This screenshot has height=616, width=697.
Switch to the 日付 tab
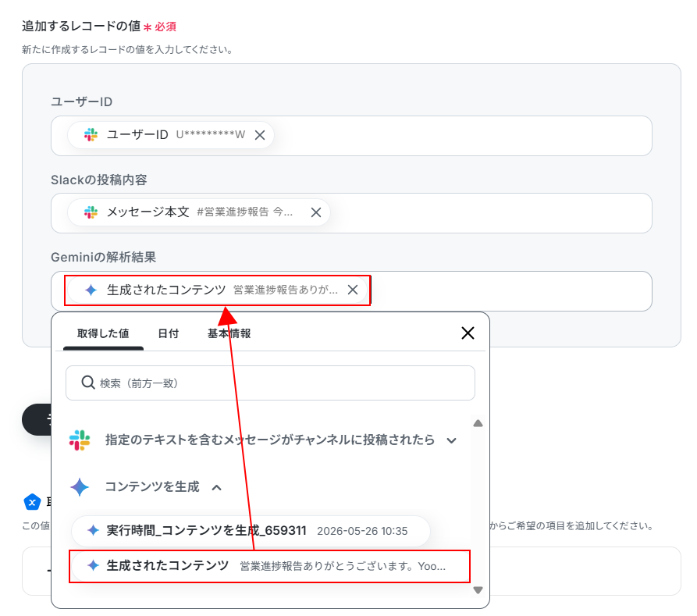pyautogui.click(x=169, y=333)
